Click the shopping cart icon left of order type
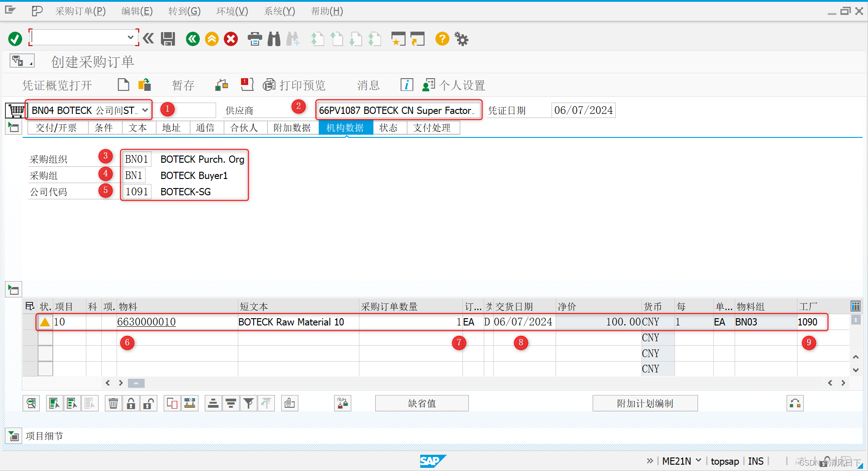This screenshot has height=471, width=868. pos(16,110)
